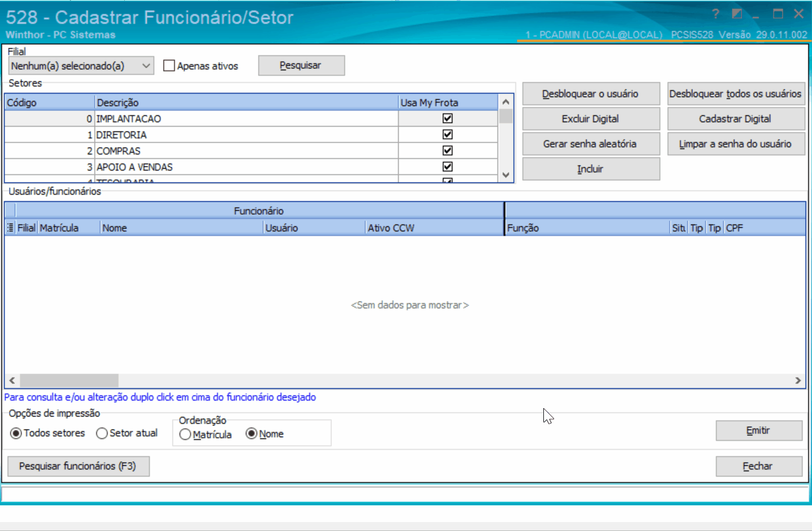The image size is (812, 531).
Task: Click Gerar senha aleatória button
Action: [591, 144]
